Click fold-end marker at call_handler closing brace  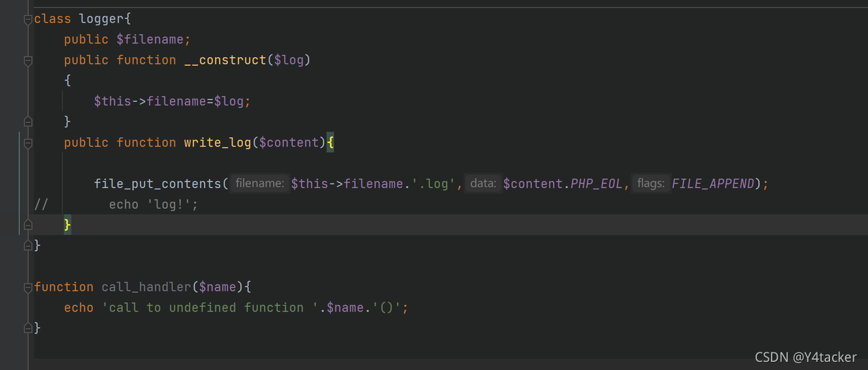[28, 328]
